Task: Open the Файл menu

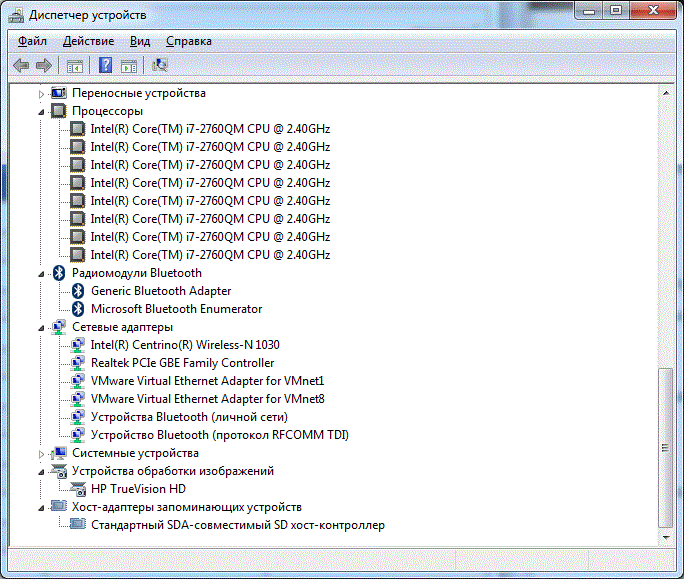Action: point(32,41)
